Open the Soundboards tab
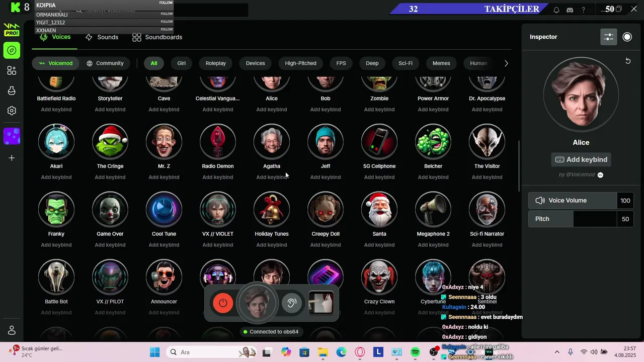 coord(157,37)
